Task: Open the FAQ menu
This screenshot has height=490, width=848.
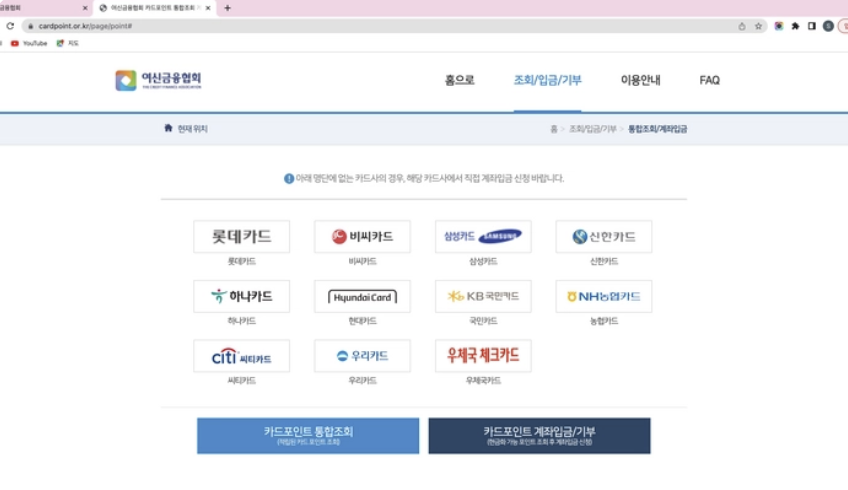Action: [x=709, y=80]
